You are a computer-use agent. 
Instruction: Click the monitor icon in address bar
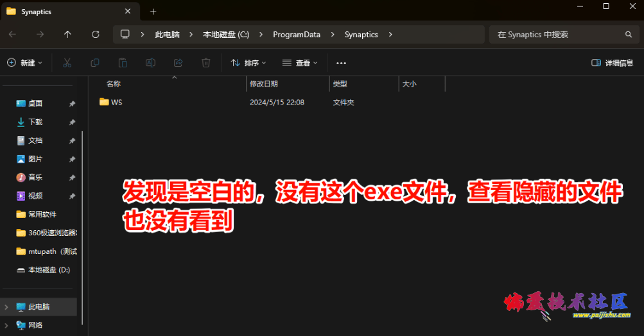click(125, 34)
